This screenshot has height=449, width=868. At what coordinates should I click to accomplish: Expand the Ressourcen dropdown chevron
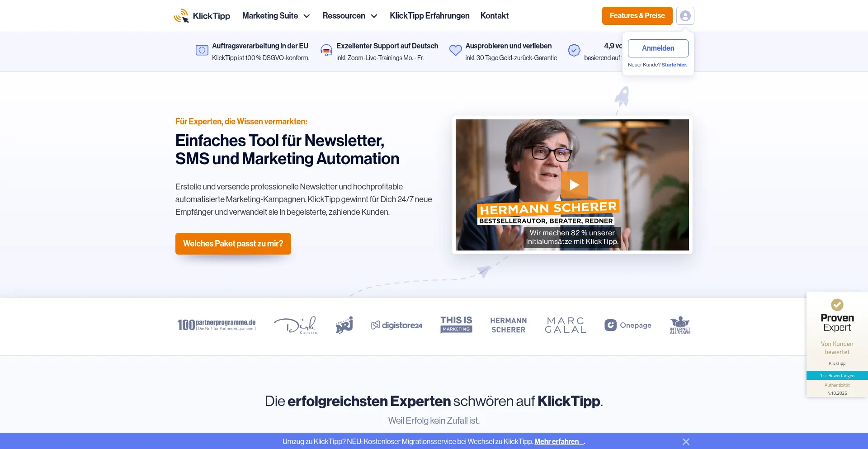(374, 16)
